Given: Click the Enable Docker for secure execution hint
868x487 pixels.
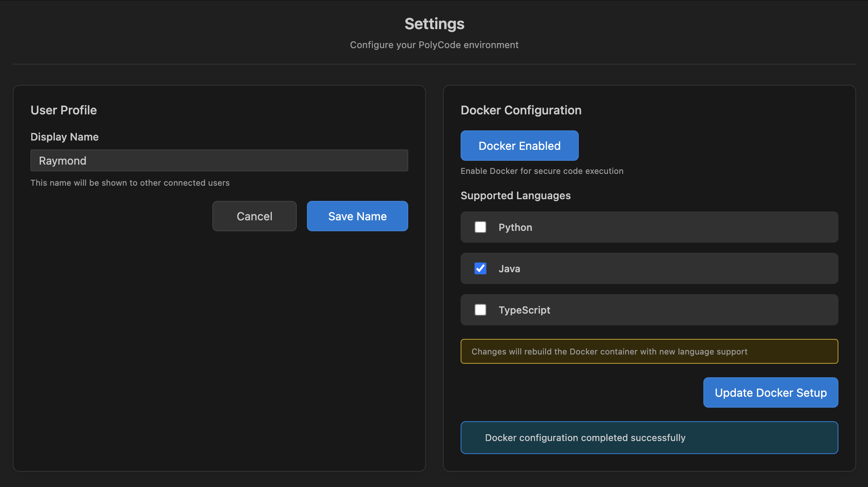Looking at the screenshot, I should pos(542,171).
